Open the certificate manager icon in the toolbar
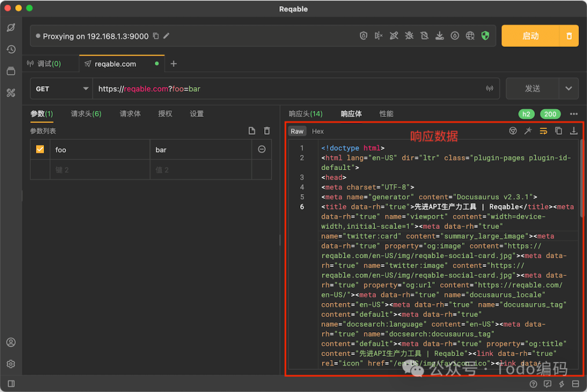The height and width of the screenshot is (392, 587). 364,35
